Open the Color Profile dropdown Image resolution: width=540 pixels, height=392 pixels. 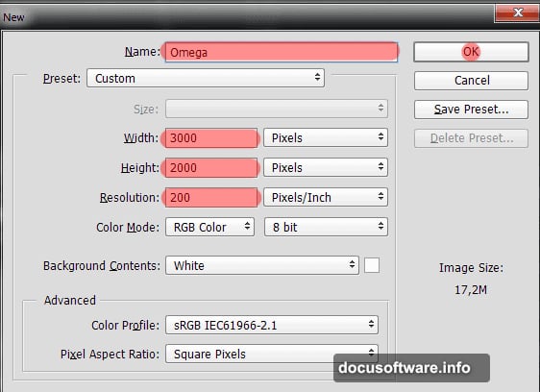tap(272, 325)
